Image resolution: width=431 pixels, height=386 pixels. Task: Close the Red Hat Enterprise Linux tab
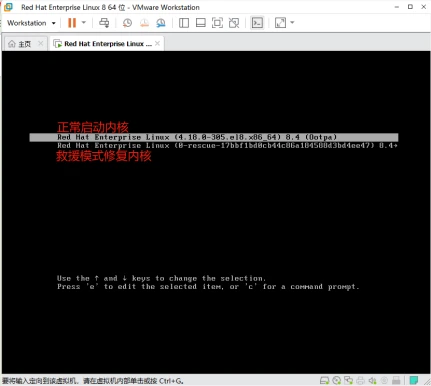coord(157,43)
